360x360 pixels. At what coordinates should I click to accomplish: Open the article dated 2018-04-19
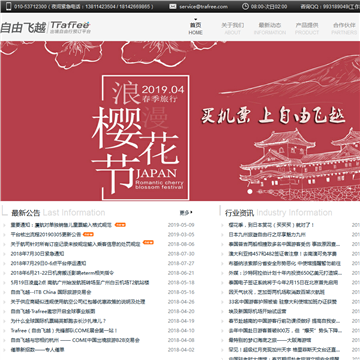(x=58, y=321)
